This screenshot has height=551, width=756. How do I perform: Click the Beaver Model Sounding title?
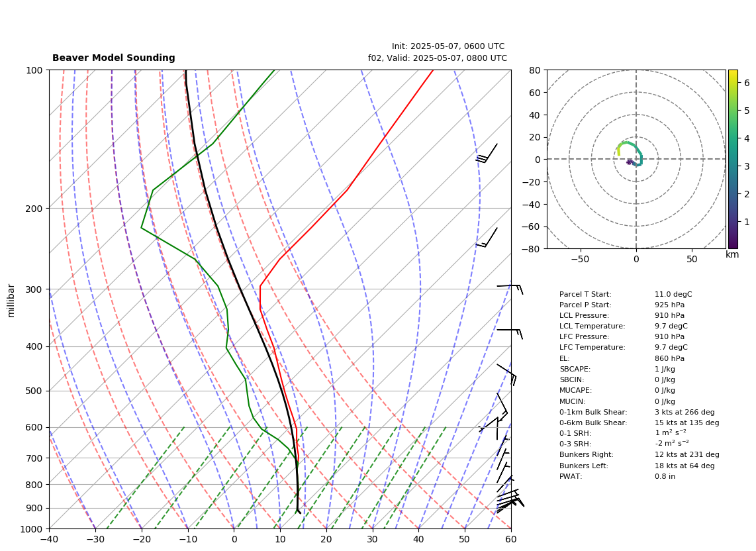114,58
